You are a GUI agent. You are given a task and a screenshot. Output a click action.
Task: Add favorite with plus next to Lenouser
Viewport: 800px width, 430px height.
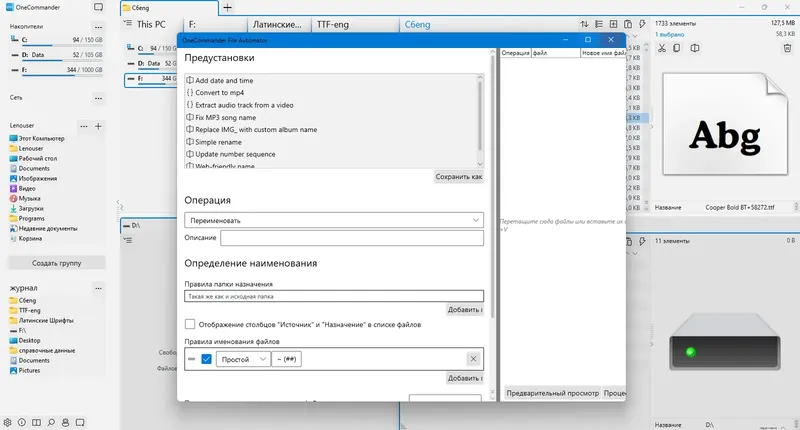coord(98,126)
